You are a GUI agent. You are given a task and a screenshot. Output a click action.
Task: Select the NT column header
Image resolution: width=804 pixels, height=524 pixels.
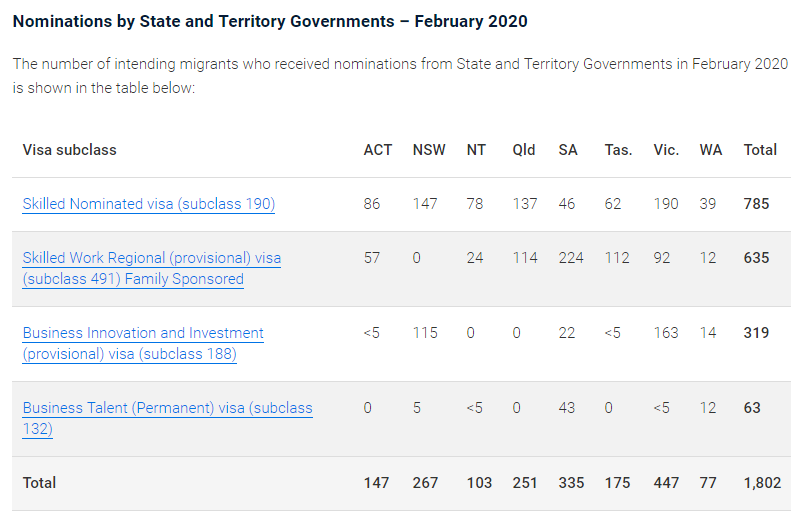pyautogui.click(x=476, y=150)
